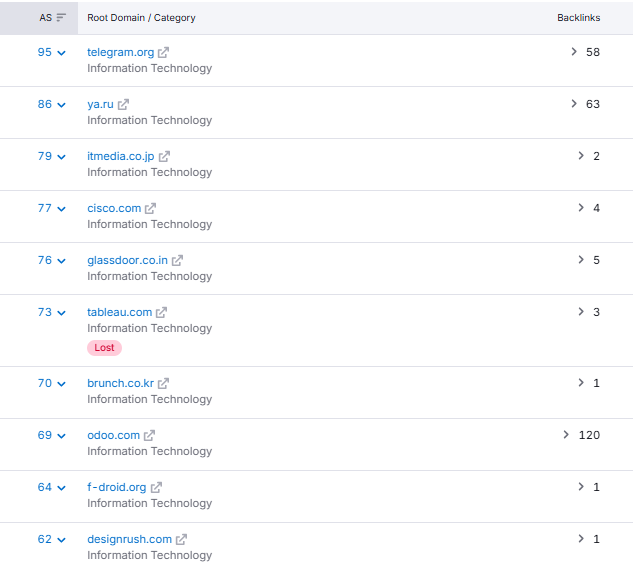
Task: Click the 120 backlinks value for odoo.com
Action: point(589,435)
